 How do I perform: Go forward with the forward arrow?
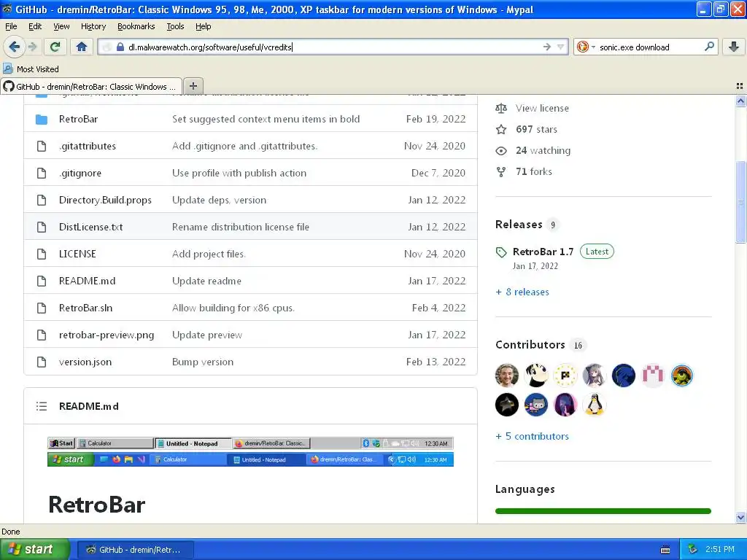click(x=32, y=47)
